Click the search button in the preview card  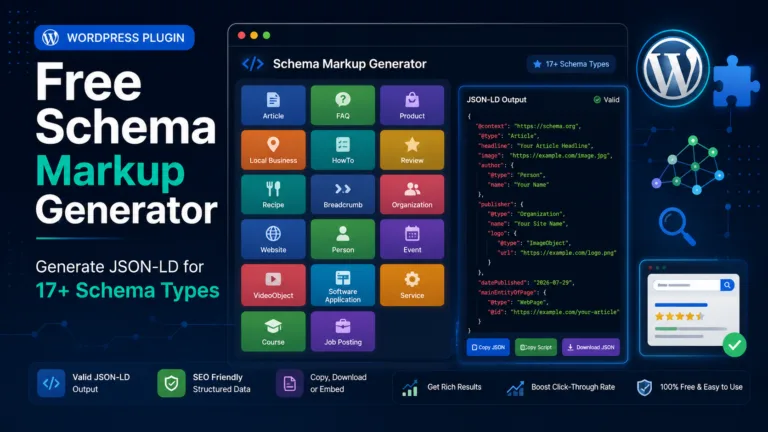[x=727, y=285]
